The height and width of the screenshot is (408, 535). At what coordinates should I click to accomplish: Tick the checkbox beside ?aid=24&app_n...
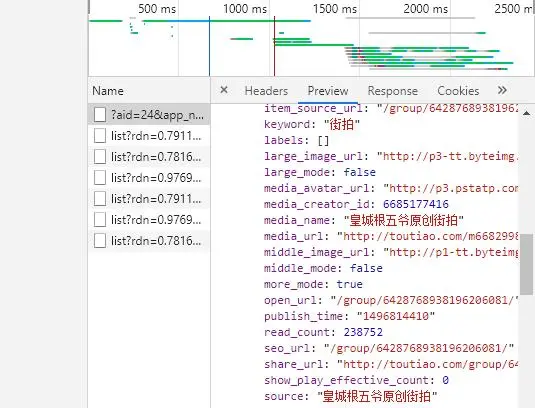[100, 115]
